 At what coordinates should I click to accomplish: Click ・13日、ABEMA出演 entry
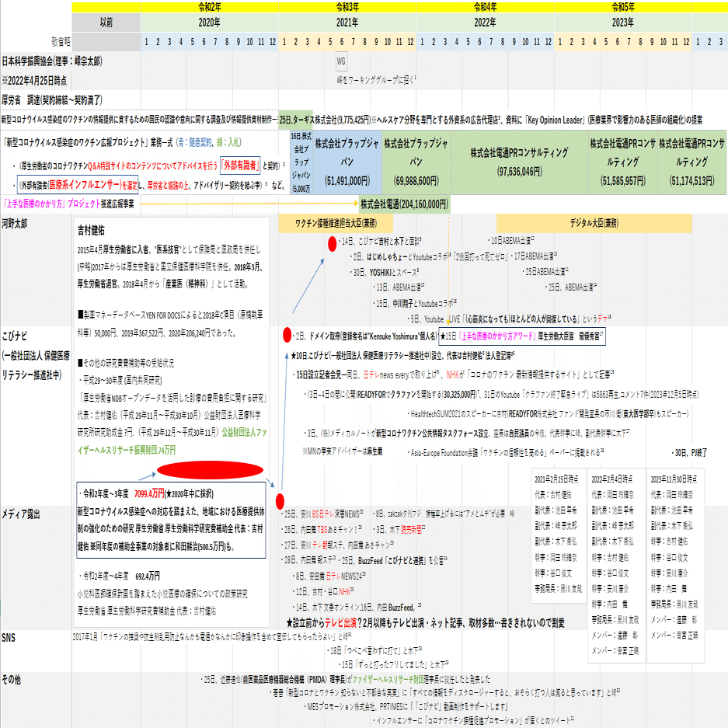tap(399, 287)
